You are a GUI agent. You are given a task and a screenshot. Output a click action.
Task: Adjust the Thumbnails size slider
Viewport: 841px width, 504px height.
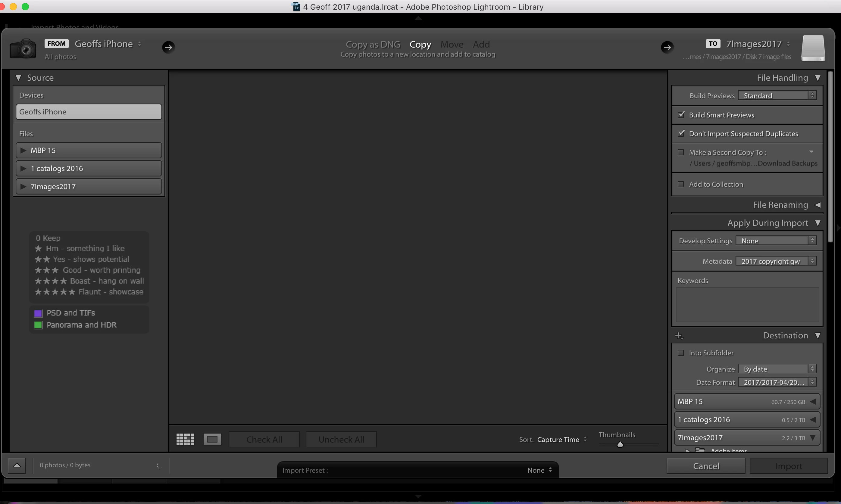pyautogui.click(x=620, y=444)
